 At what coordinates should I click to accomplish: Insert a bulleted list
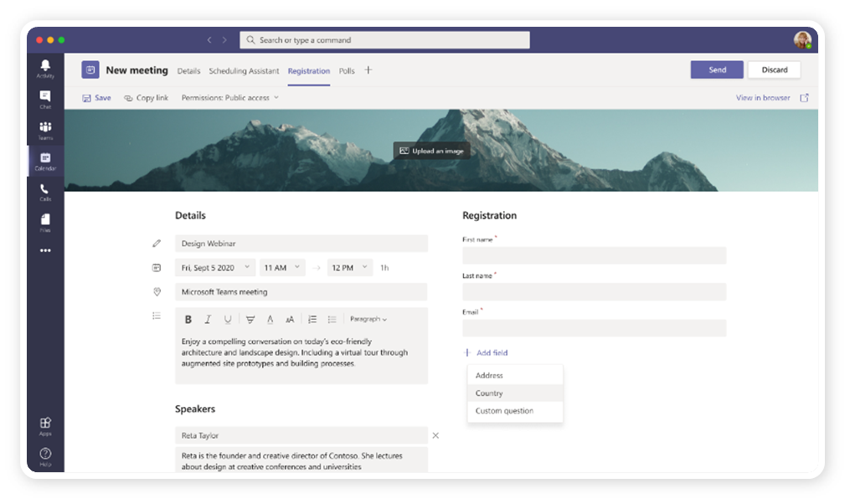click(332, 320)
